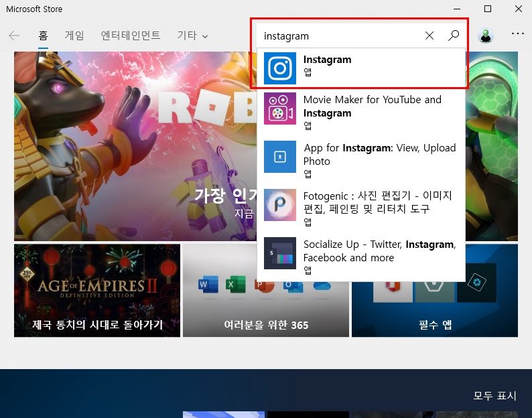
Task: Switch to the 엔터테인먼트 tab
Action: (131, 36)
